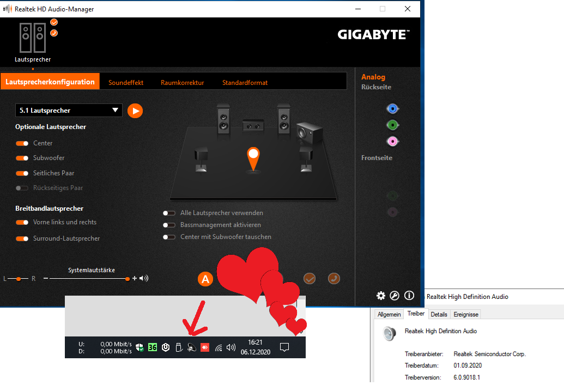The height and width of the screenshot is (392, 564).
Task: Click the subwoofer in the diagram
Action: [310, 132]
